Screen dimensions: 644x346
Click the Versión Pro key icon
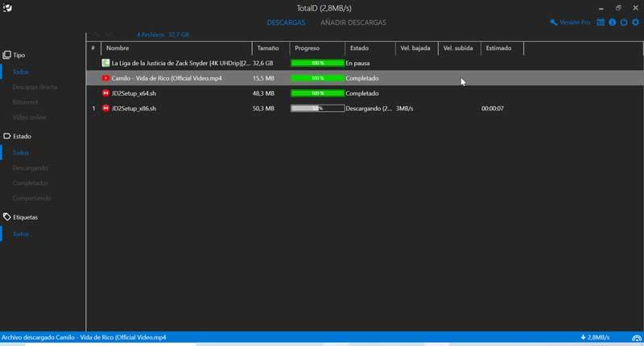coord(554,23)
